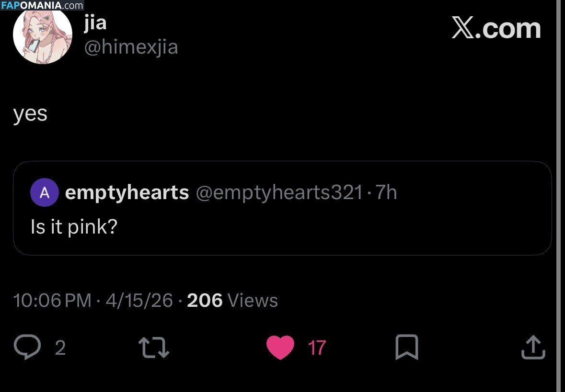Unlike the post via the pink heart
Image resolution: width=565 pixels, height=392 pixels.
tap(280, 347)
